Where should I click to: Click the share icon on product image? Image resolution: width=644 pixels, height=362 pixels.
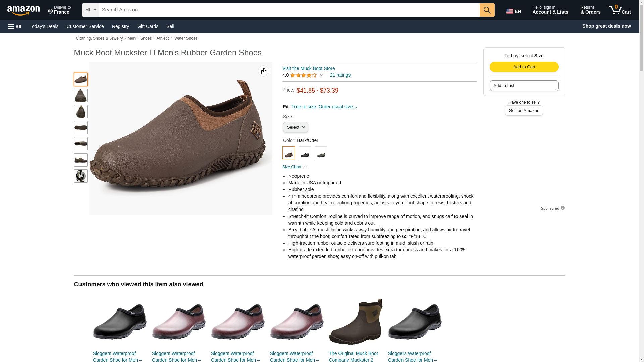264,71
